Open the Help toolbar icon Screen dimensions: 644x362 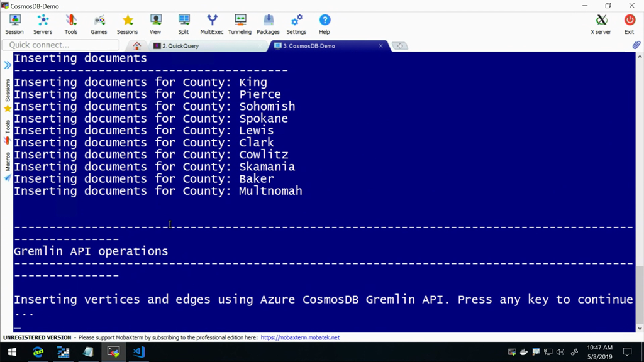(325, 25)
